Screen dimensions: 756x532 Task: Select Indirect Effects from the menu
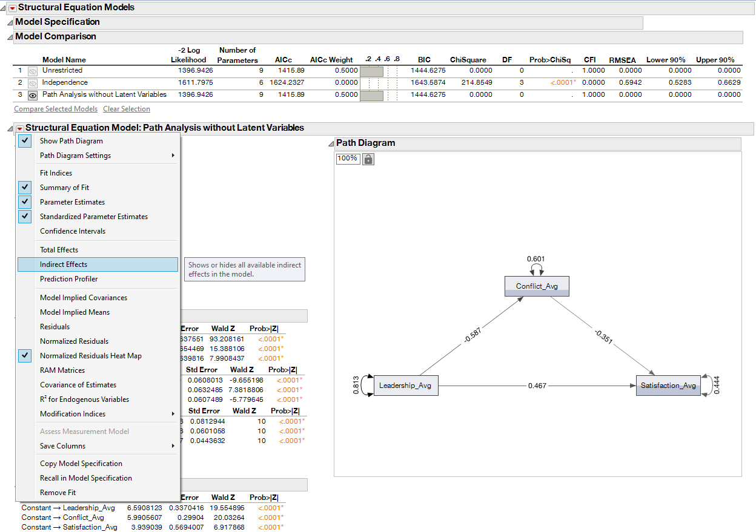coord(64,264)
